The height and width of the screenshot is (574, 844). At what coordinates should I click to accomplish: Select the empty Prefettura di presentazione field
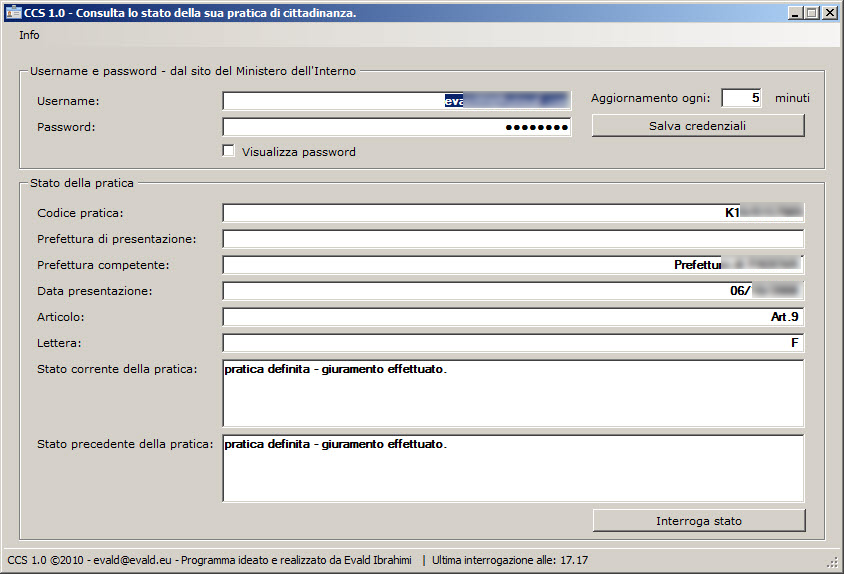(512, 239)
